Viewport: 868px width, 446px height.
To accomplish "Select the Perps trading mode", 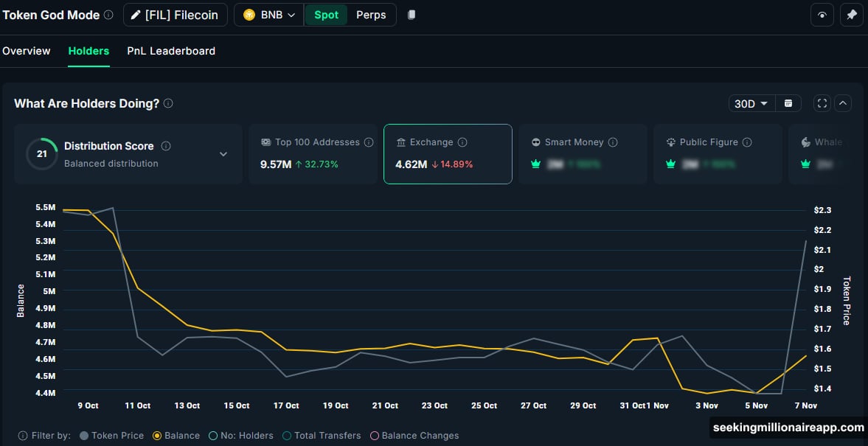I will (x=371, y=14).
